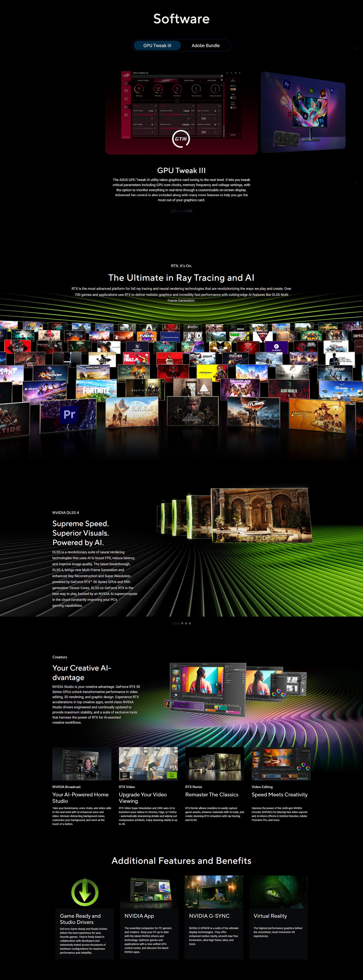Click the circular GTIII logo

click(x=181, y=139)
